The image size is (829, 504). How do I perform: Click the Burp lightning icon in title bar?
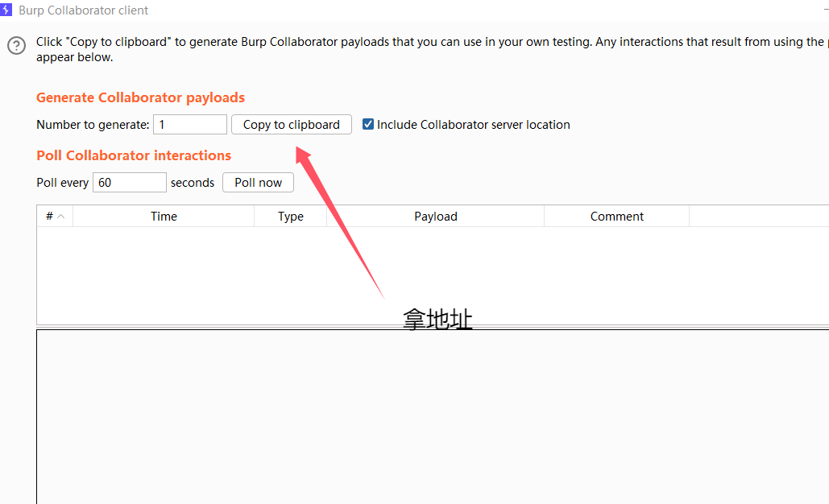(7, 10)
